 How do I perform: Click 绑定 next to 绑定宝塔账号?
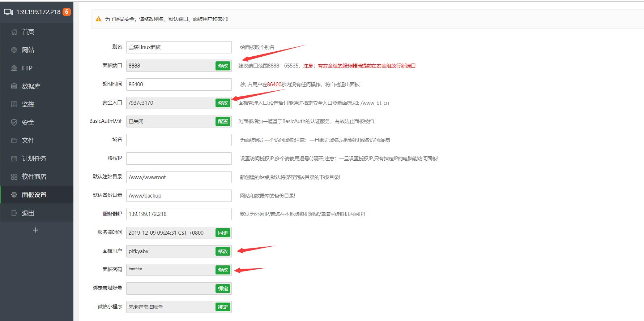pyautogui.click(x=223, y=289)
